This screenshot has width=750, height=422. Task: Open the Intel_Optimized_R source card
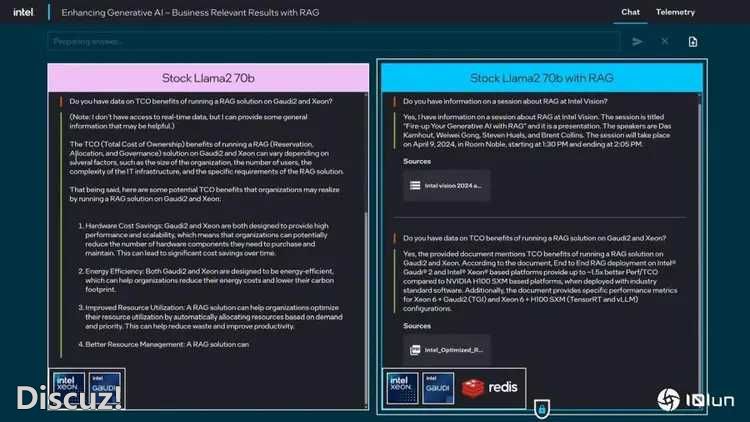click(446, 350)
